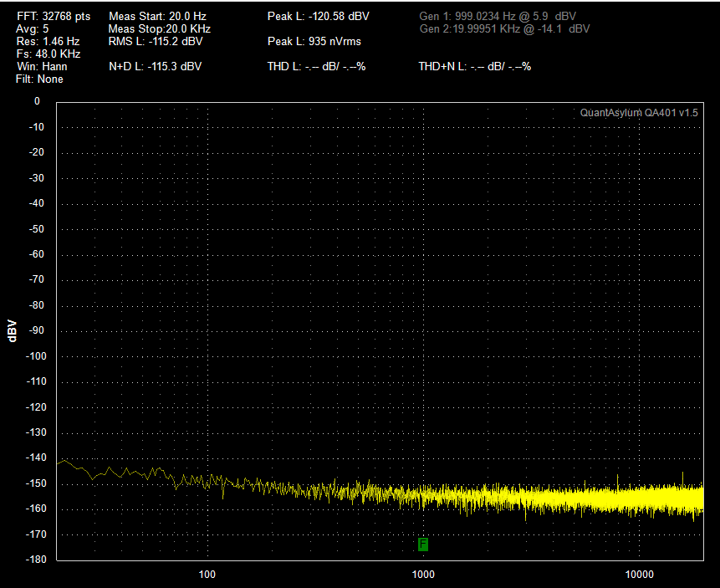Viewport: 720px width, 588px height.
Task: Click the "-140" dBV axis label
Action: click(x=36, y=458)
